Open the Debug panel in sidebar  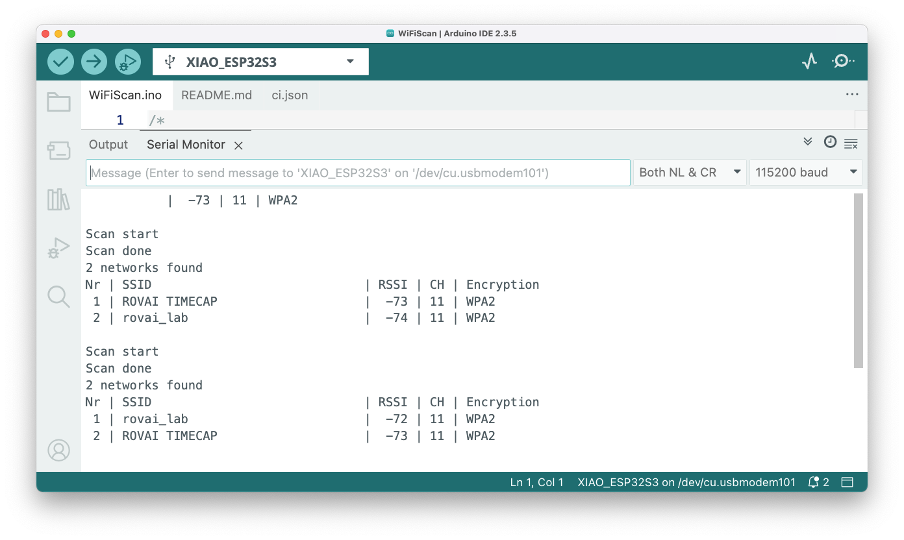pyautogui.click(x=59, y=247)
